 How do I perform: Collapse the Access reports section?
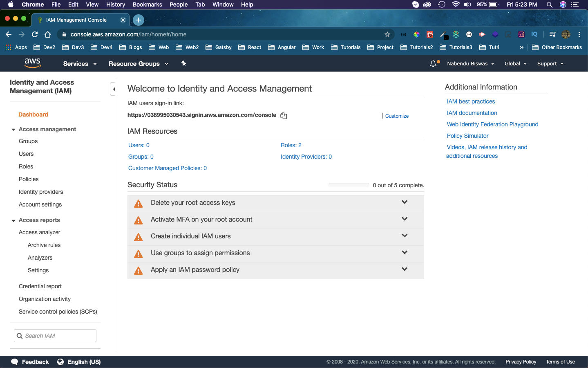13,220
